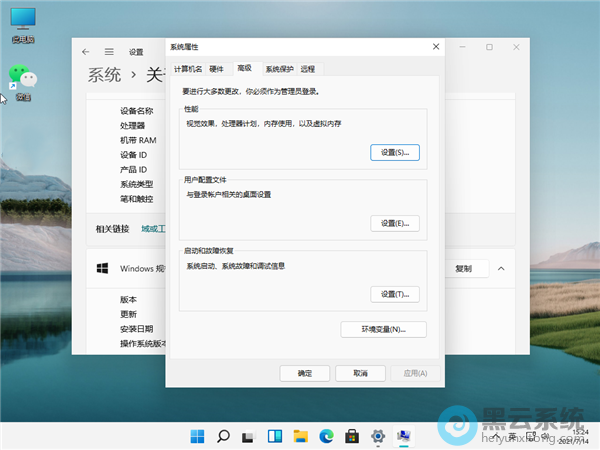The height and width of the screenshot is (450, 600).
Task: Open Microsoft Edge from the taskbar
Action: click(x=326, y=436)
